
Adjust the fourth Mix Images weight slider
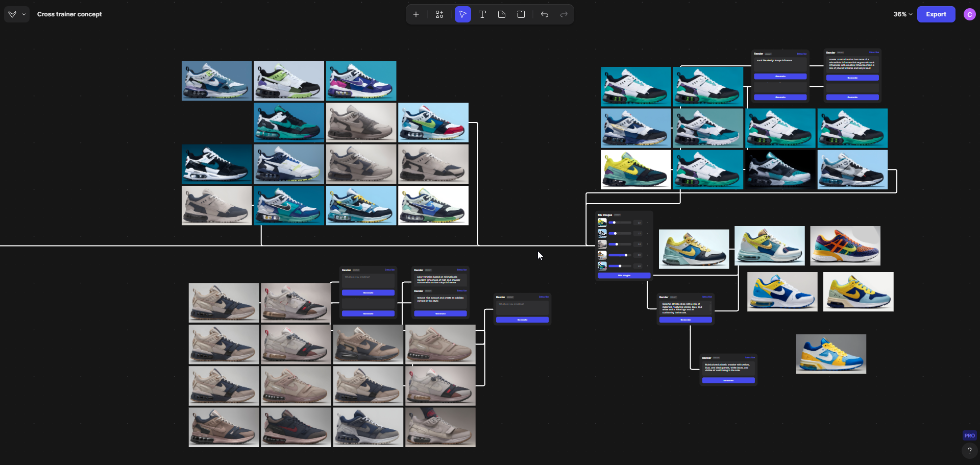point(620,255)
